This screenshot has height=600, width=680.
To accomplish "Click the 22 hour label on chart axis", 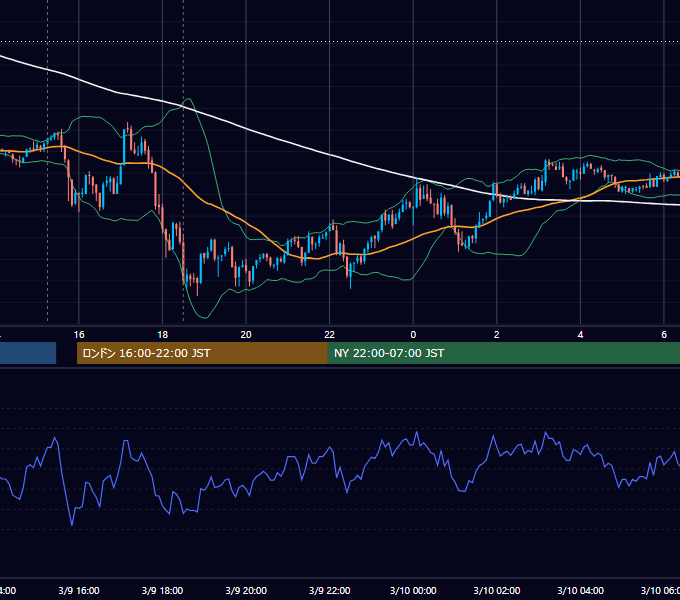I will (330, 335).
